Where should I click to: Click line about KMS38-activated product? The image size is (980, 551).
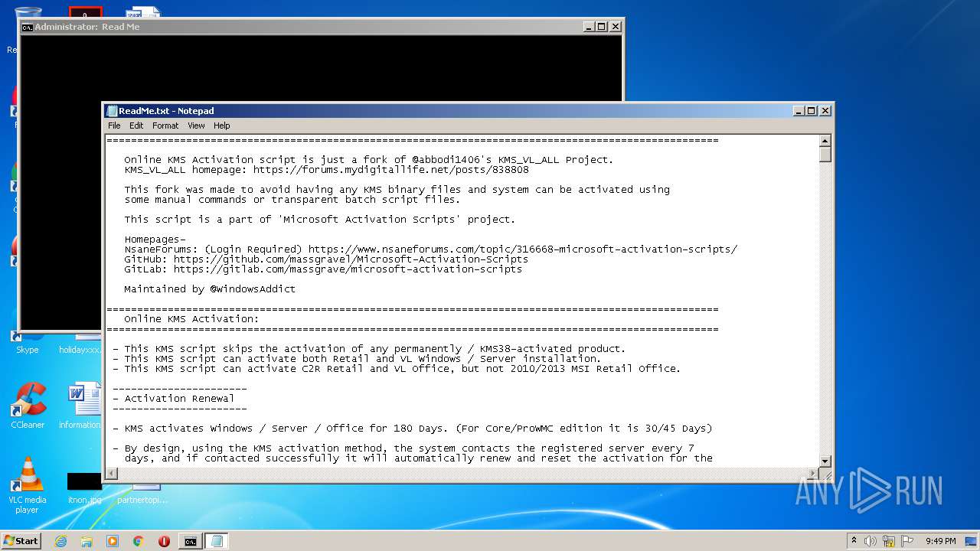click(369, 349)
